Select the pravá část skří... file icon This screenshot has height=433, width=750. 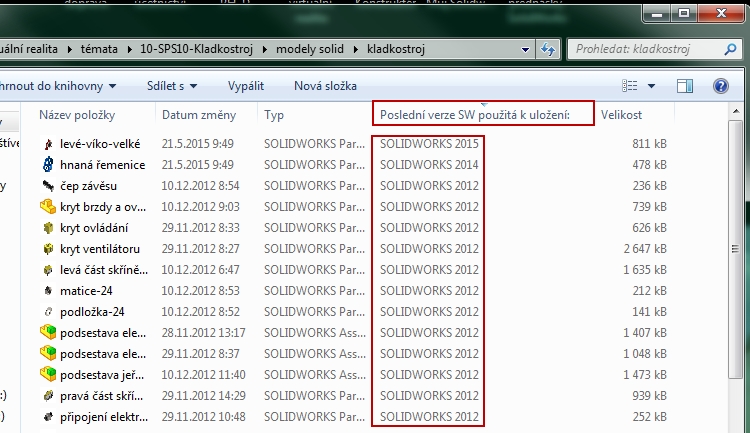(48, 396)
